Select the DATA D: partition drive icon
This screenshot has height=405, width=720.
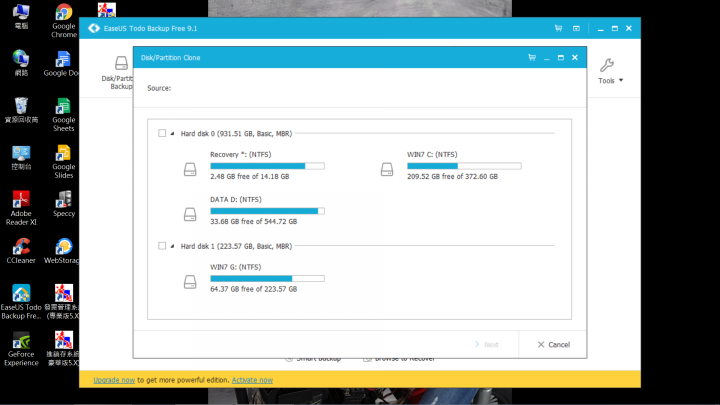click(x=190, y=214)
